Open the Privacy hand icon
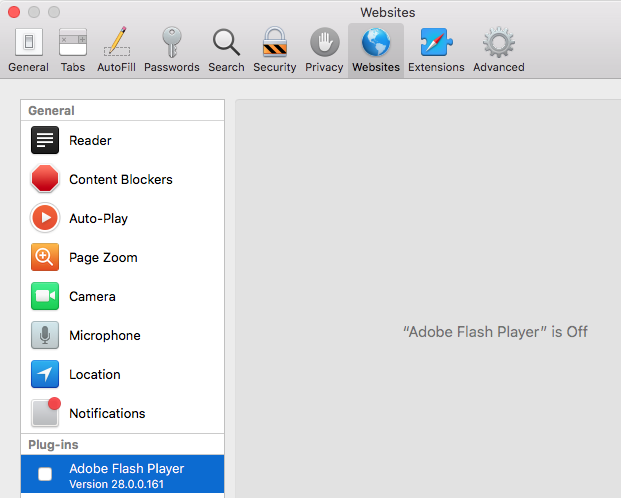The height and width of the screenshot is (498, 621). point(324,42)
